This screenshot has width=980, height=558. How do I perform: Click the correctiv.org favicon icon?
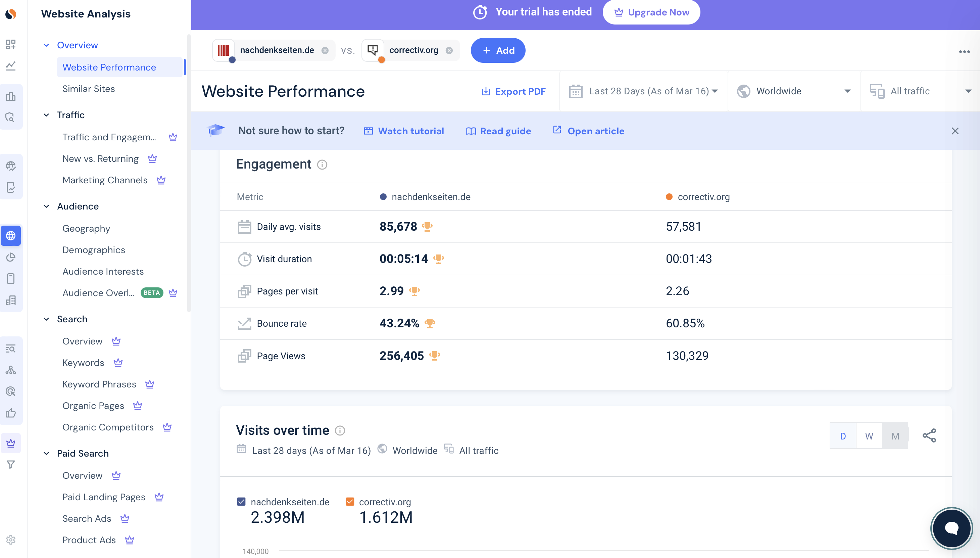click(373, 50)
